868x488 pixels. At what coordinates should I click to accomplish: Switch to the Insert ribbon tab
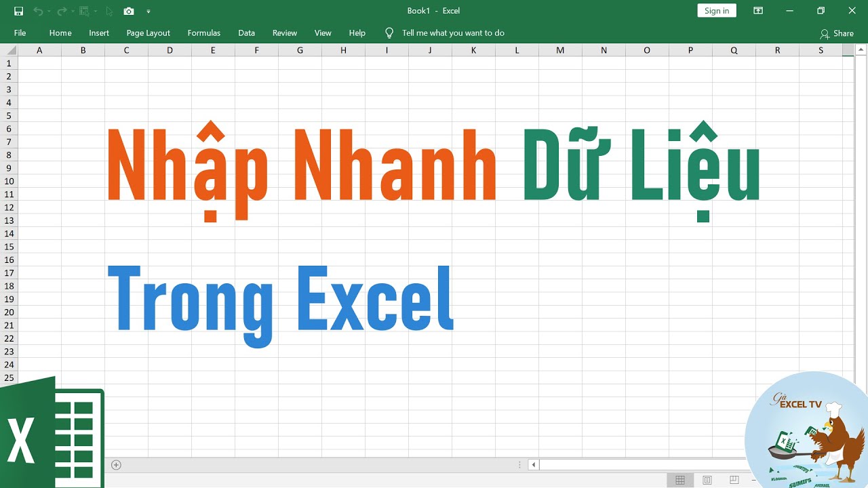pyautogui.click(x=99, y=33)
